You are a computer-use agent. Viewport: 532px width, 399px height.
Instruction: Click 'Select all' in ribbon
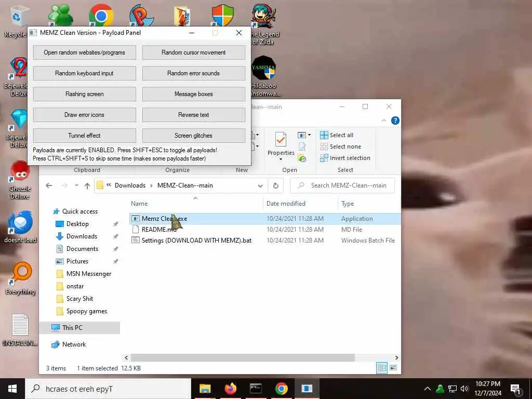coord(337,135)
